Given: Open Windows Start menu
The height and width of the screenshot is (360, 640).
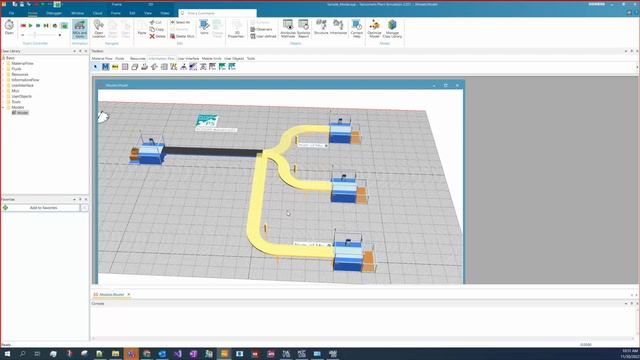Looking at the screenshot, I should [x=7, y=354].
